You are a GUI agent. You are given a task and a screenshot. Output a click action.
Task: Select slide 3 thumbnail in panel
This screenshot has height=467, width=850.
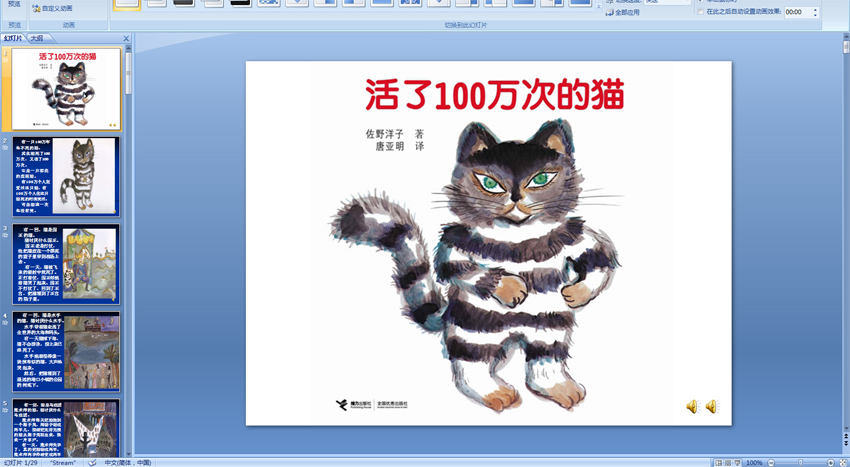coord(66,264)
